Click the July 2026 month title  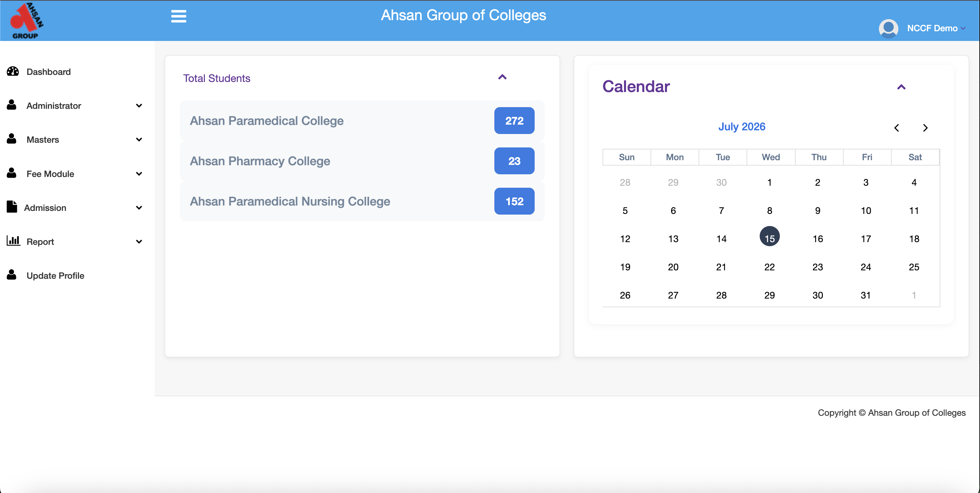pos(742,127)
